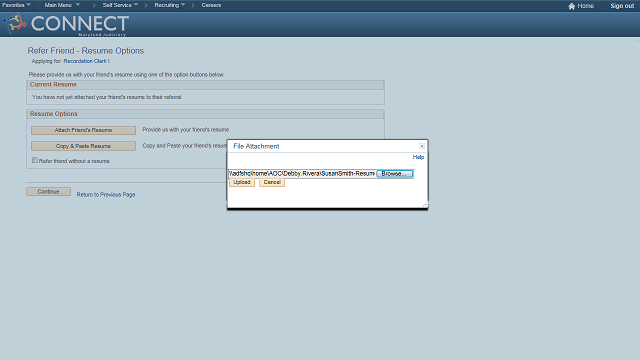640x360 pixels.
Task: Click the CONNECT logo icon
Action: 14,23
